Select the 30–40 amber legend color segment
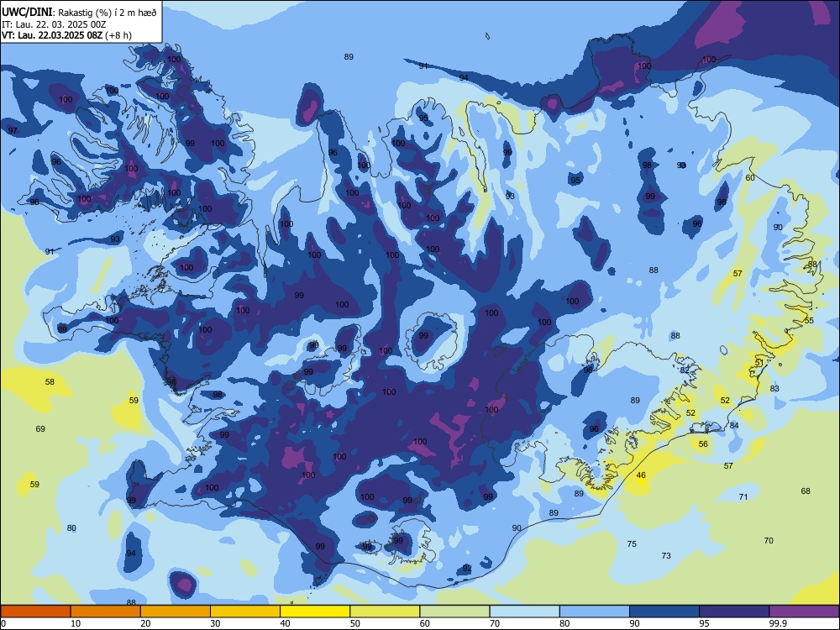Screen dimensions: 840x630 [x=245, y=612]
